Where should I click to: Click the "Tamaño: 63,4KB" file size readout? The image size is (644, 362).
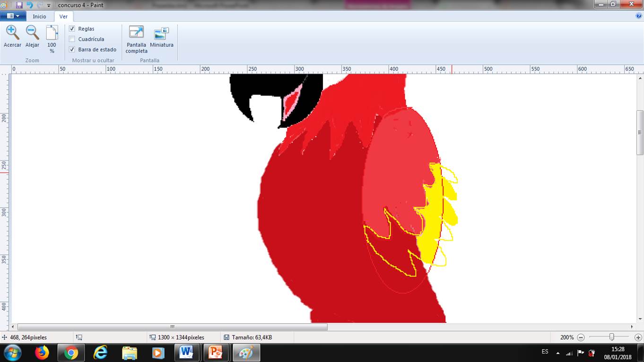[252, 337]
